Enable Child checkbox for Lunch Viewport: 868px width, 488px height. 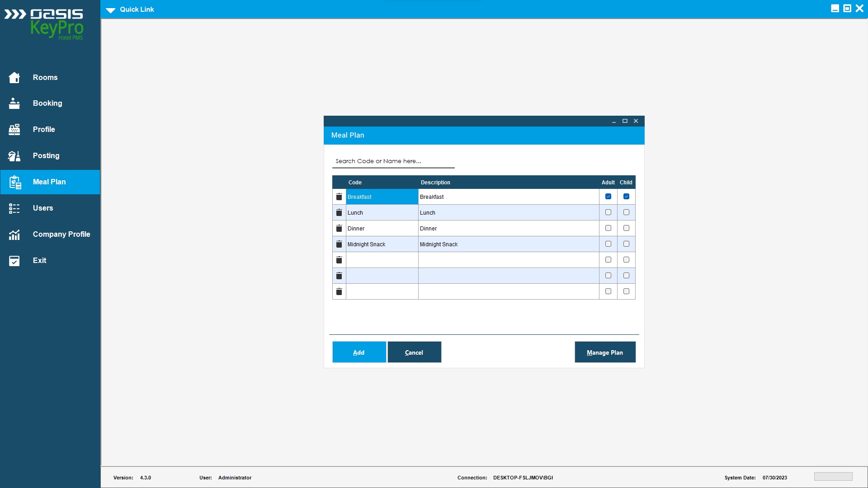[x=626, y=212]
